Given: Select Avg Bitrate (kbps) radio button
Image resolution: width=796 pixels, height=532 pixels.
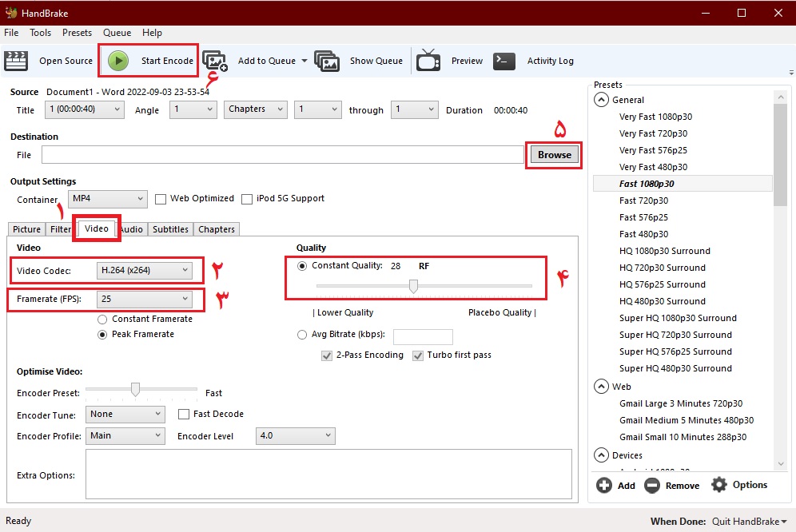Looking at the screenshot, I should [302, 335].
